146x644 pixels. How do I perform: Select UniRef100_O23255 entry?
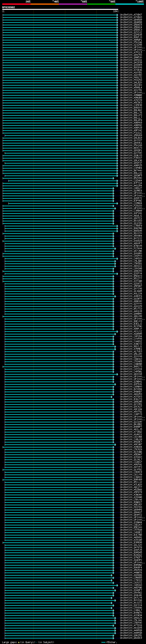131,45
